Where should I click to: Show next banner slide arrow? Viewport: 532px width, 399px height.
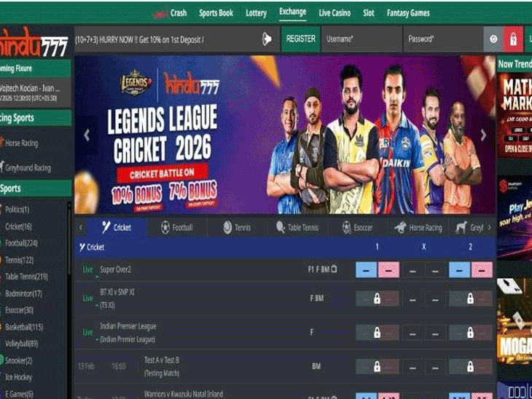coord(483,135)
